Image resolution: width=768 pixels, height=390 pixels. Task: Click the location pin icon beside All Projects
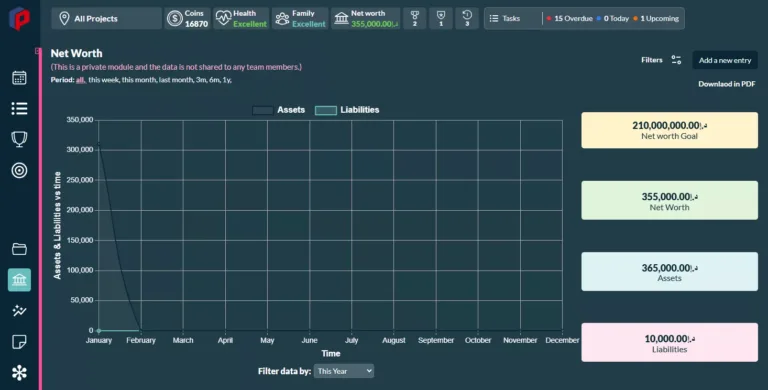tap(64, 19)
